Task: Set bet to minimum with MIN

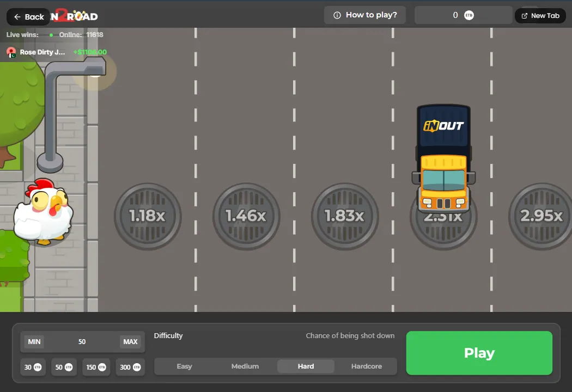Action: click(x=34, y=342)
